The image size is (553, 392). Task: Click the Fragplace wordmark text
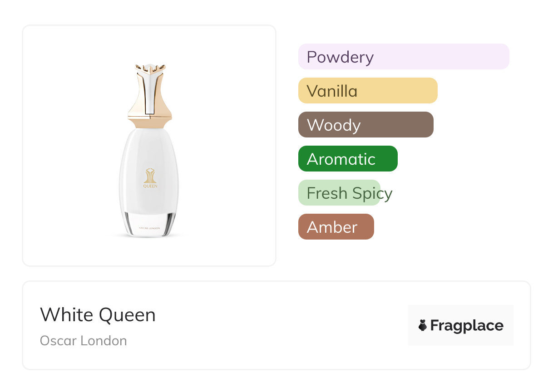[x=467, y=325]
